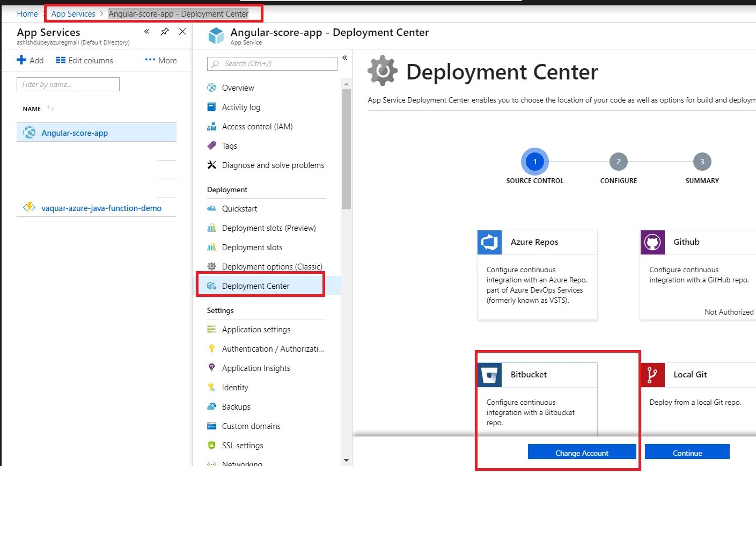This screenshot has width=756, height=546.
Task: Click the Change Account button
Action: click(582, 452)
